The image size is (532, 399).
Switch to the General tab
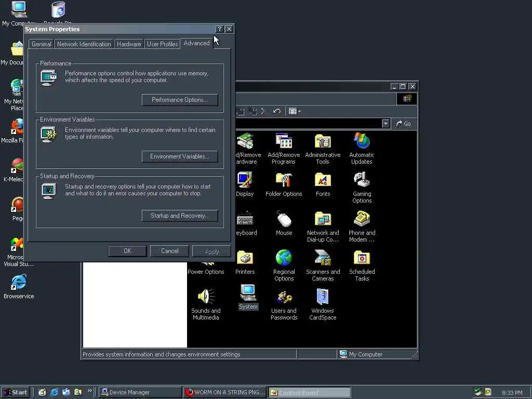(x=41, y=44)
